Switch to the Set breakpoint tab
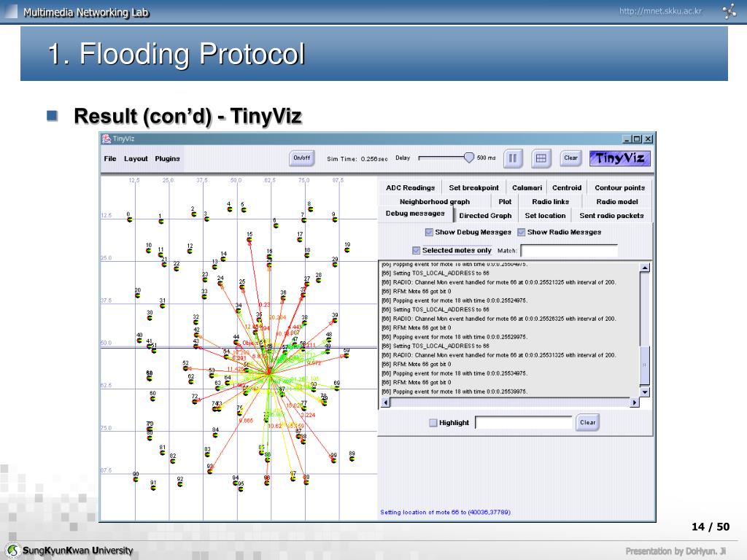The width and height of the screenshot is (747, 560). pyautogui.click(x=473, y=187)
